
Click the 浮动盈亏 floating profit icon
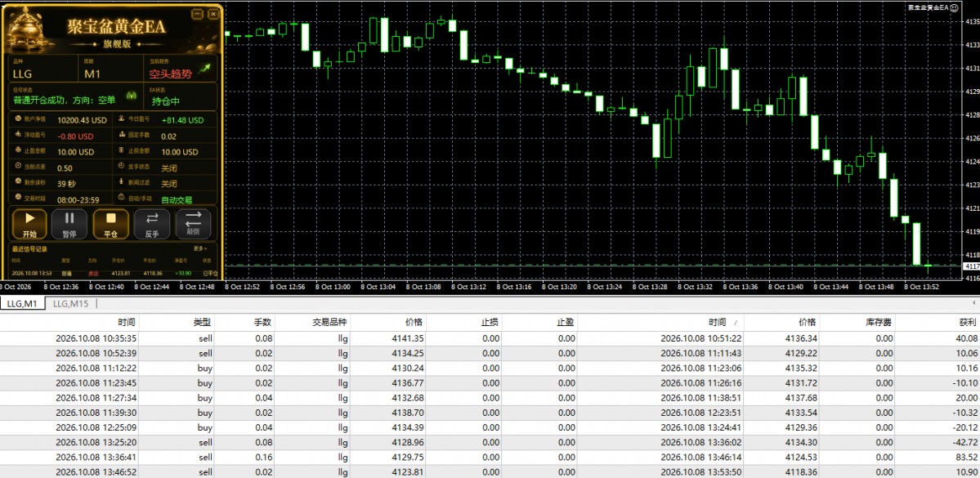pos(18,134)
